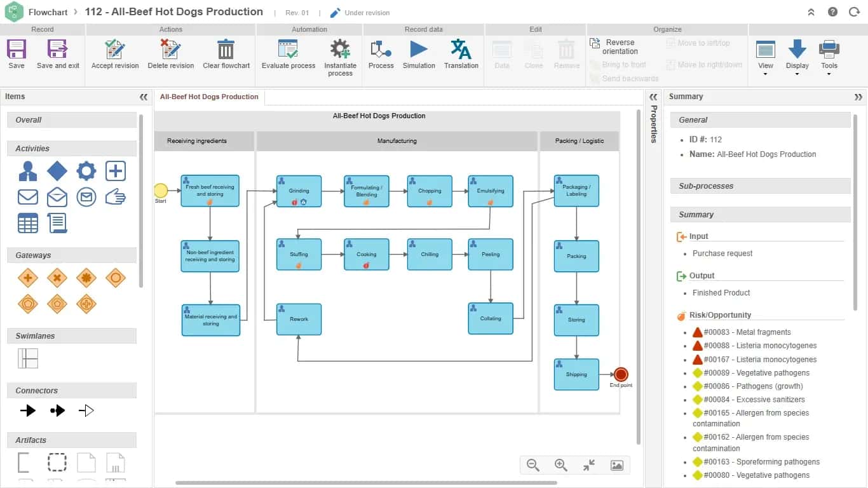This screenshot has height=488, width=868.
Task: Select the All-Beef Hot Dogs Production tab
Action: coord(209,97)
